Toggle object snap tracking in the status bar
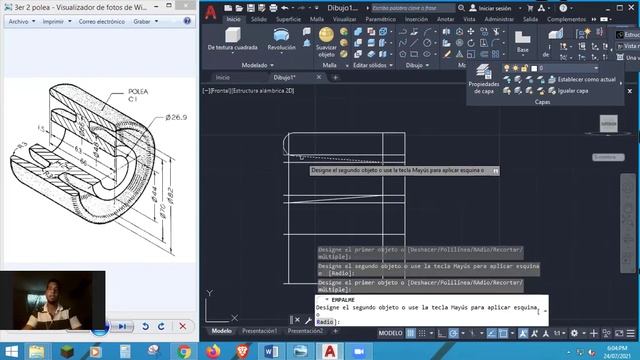The width and height of the screenshot is (640, 360). pyautogui.click(x=491, y=333)
